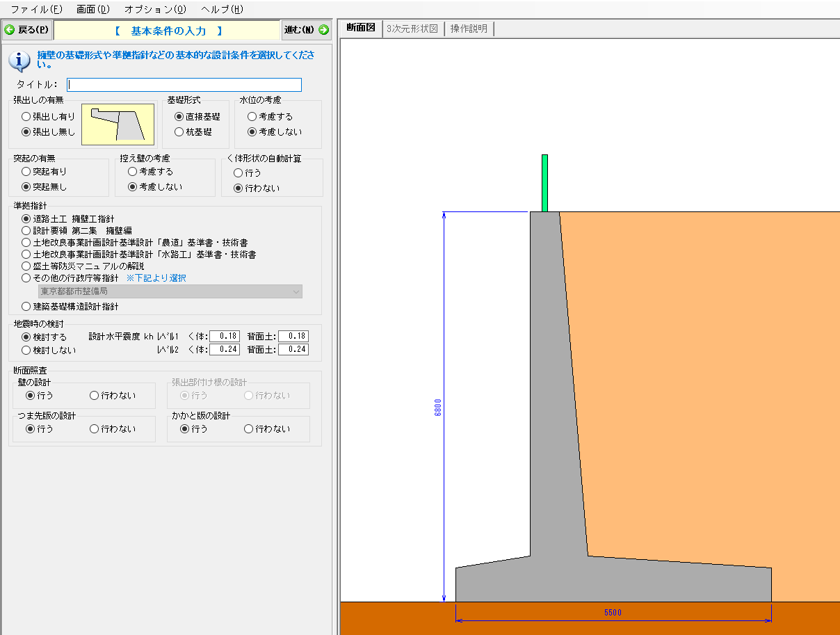Screen dimensions: 840x635
Task: Click the blue info icon beside instructions
Action: click(19, 61)
